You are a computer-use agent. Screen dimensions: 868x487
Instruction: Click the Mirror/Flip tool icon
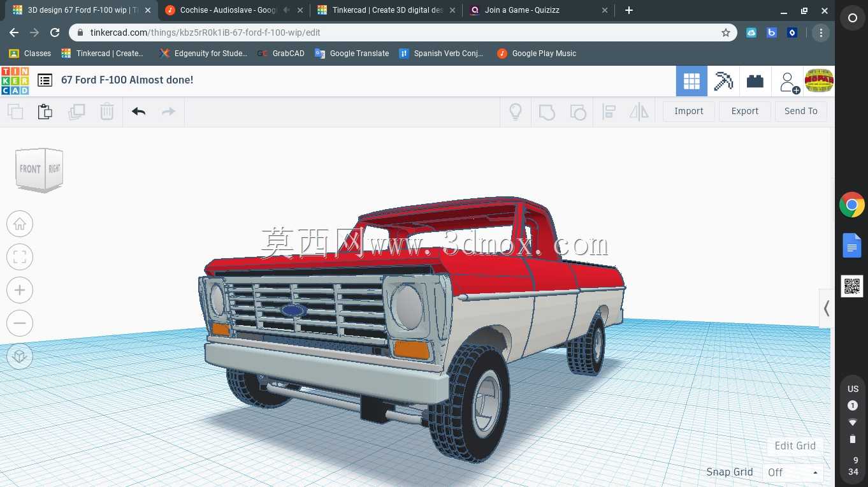click(639, 112)
